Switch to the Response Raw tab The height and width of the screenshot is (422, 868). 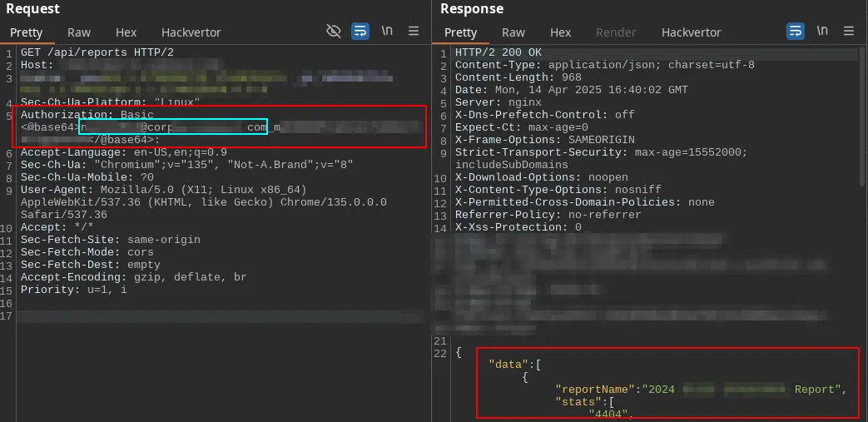513,32
